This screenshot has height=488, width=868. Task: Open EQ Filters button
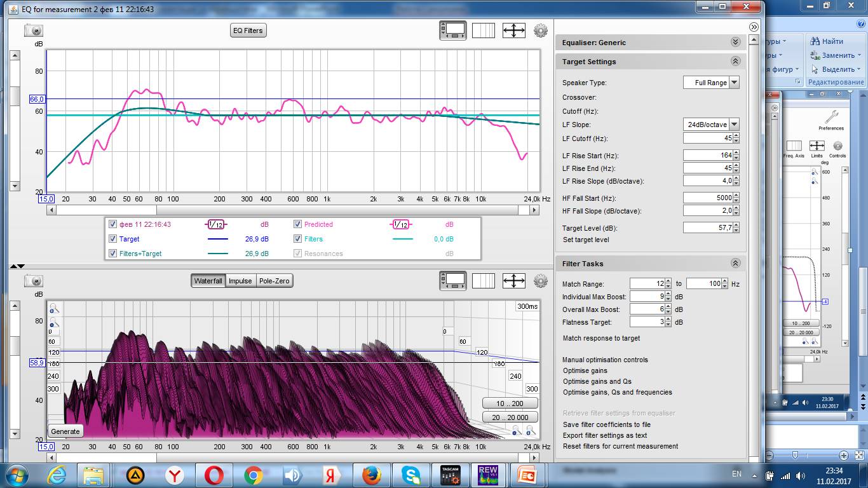(x=248, y=30)
